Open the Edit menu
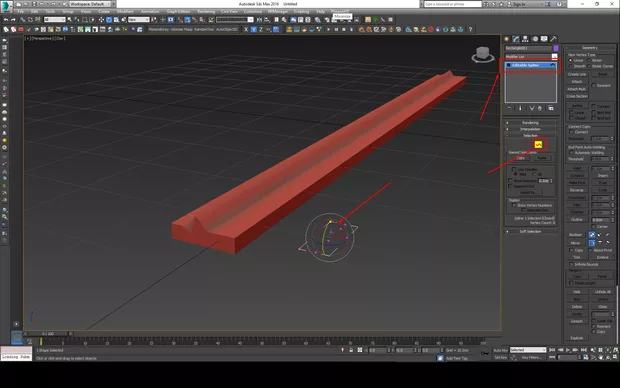Image resolution: width=620 pixels, height=388 pixels. pos(35,11)
